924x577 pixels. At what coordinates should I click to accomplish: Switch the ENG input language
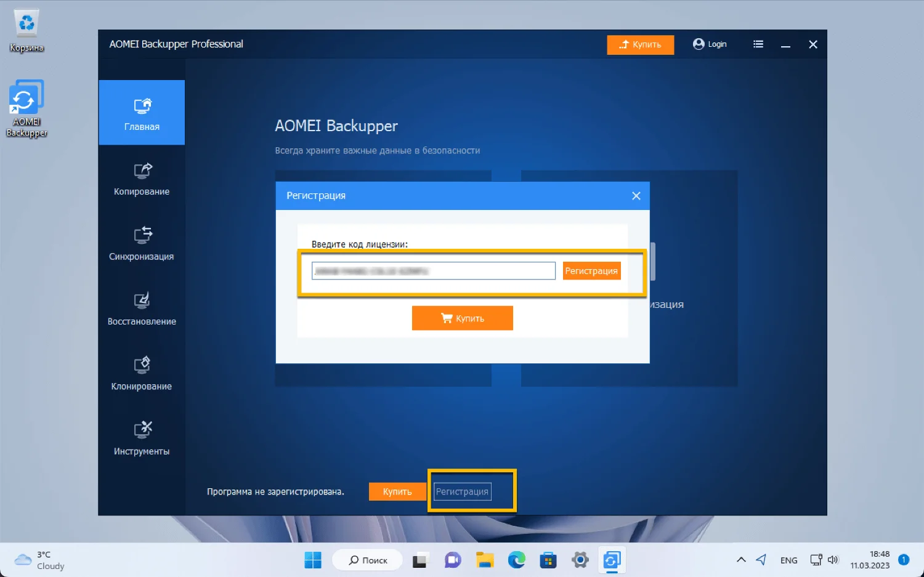[788, 560]
